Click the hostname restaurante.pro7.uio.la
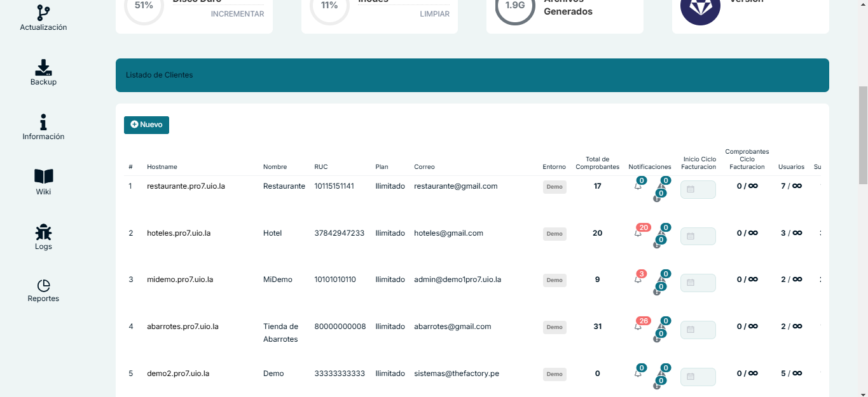The height and width of the screenshot is (397, 868). pos(186,186)
